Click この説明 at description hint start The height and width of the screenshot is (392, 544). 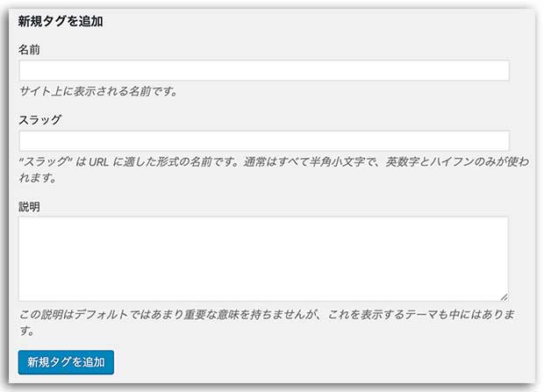point(41,315)
